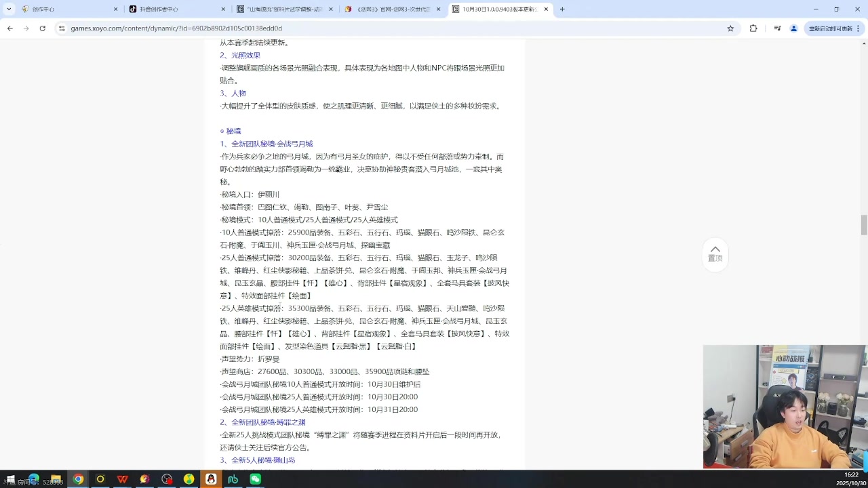Viewport: 868px width, 488px height.
Task: Go back using the navigation arrow
Action: pyautogui.click(x=9, y=28)
